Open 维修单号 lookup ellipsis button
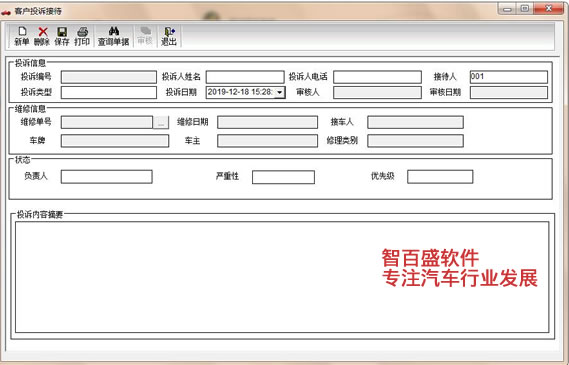Viewport: 569px width, 365px height. (161, 122)
